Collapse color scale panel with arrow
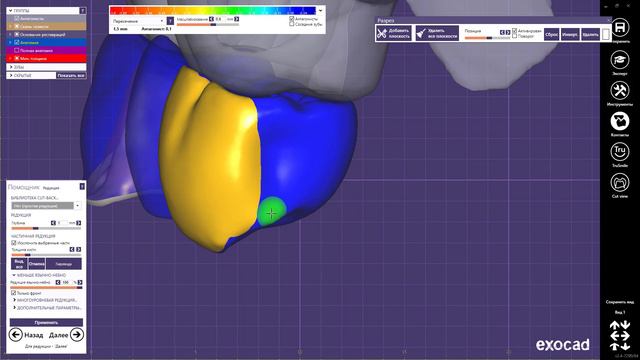Viewport: 640px width, 360px height. pyautogui.click(x=320, y=11)
